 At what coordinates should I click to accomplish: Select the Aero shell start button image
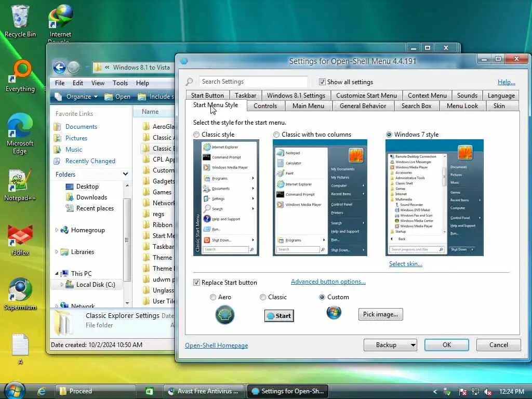pyautogui.click(x=224, y=314)
